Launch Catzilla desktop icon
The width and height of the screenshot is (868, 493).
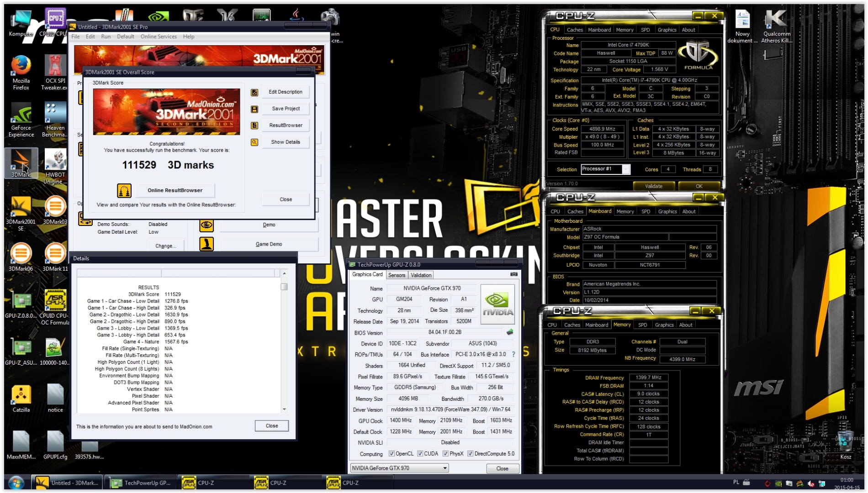pyautogui.click(x=21, y=399)
